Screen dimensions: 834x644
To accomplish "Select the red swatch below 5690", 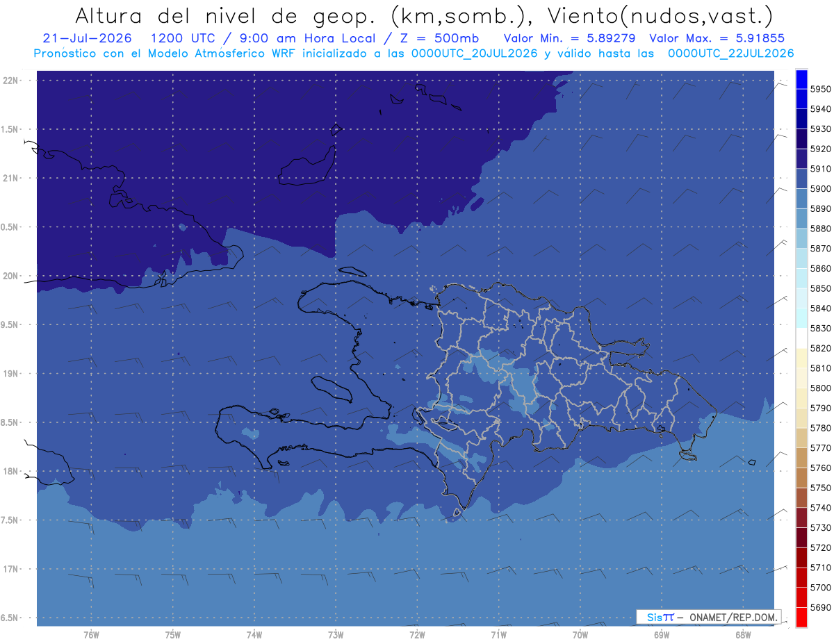I will pyautogui.click(x=801, y=617).
